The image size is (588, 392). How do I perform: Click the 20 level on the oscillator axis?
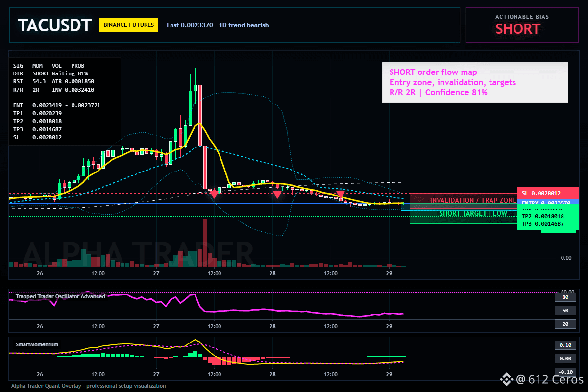[x=565, y=324]
